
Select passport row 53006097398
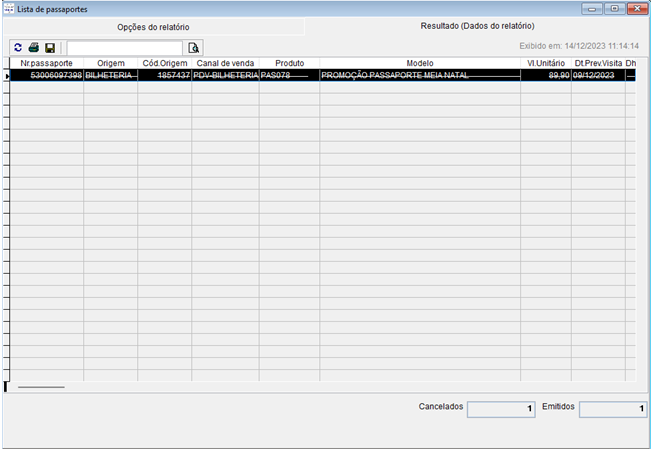46,75
